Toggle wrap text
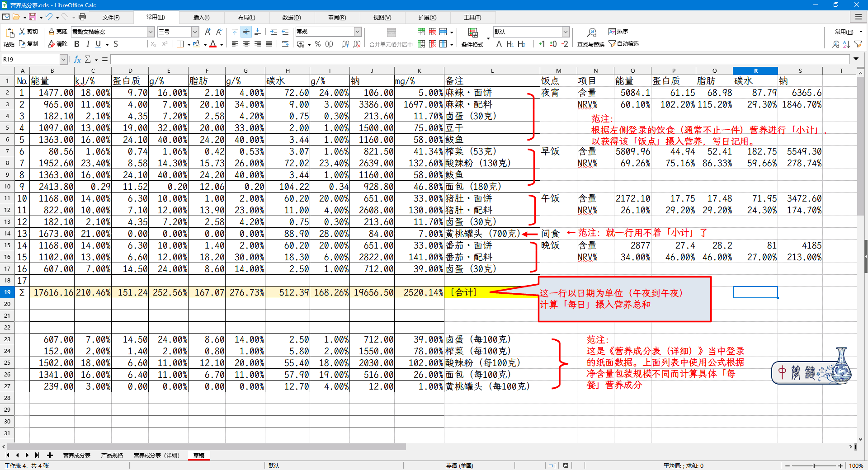Screen dimensions: 868x470 285,44
